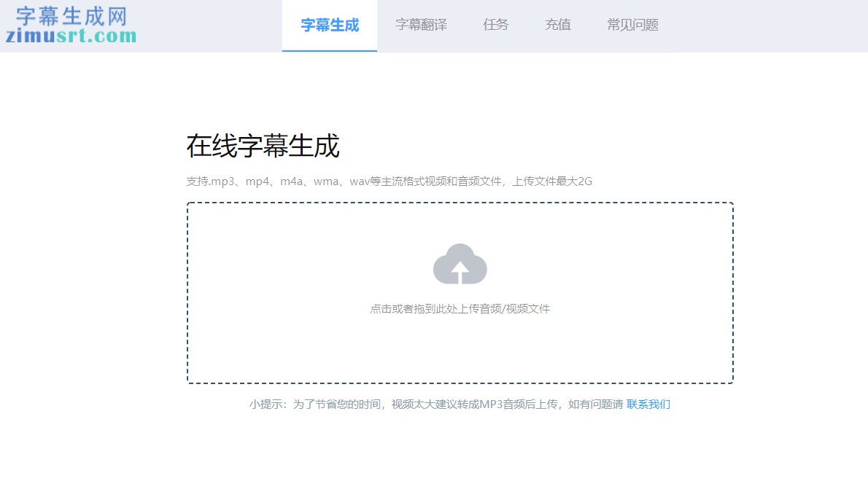Click the zimusrt.com logo text
This screenshot has width=868, height=481.
point(71,35)
